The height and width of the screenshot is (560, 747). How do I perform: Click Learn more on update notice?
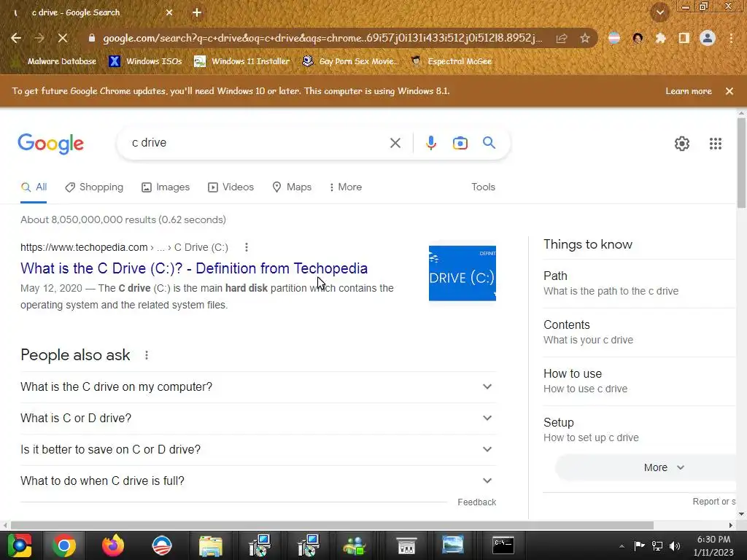coord(689,91)
